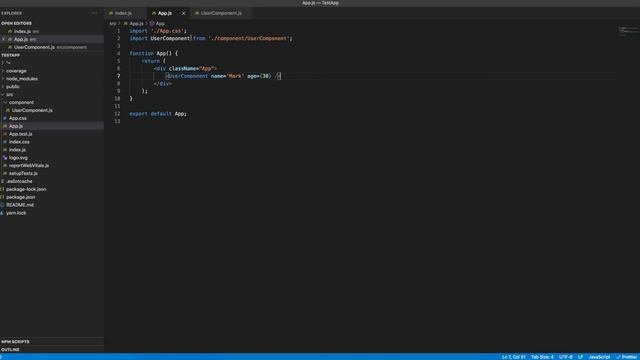Switch to the UserComponent.js editor tab
This screenshot has height=360, width=640.
[x=221, y=13]
